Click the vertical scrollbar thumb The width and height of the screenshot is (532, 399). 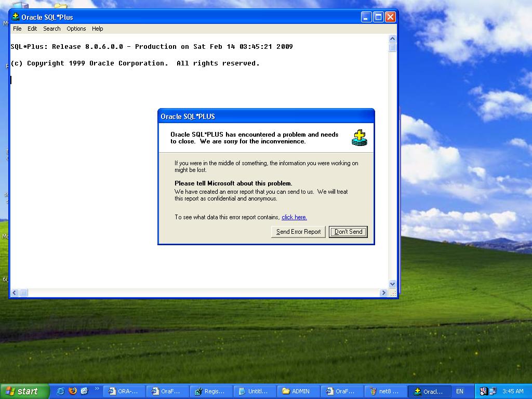coord(393,47)
